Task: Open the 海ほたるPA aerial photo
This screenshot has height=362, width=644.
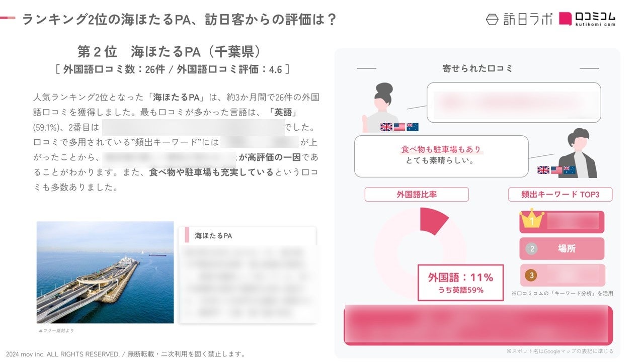Action: pyautogui.click(x=105, y=272)
